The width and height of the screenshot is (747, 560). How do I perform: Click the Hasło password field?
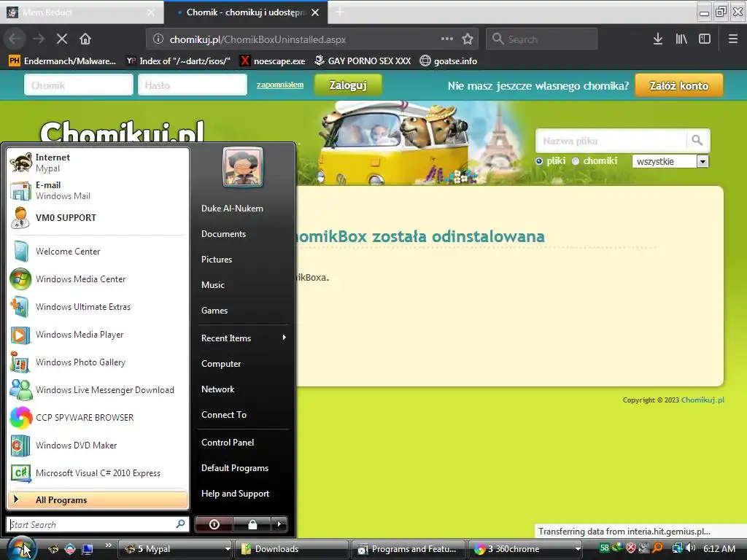(x=193, y=85)
